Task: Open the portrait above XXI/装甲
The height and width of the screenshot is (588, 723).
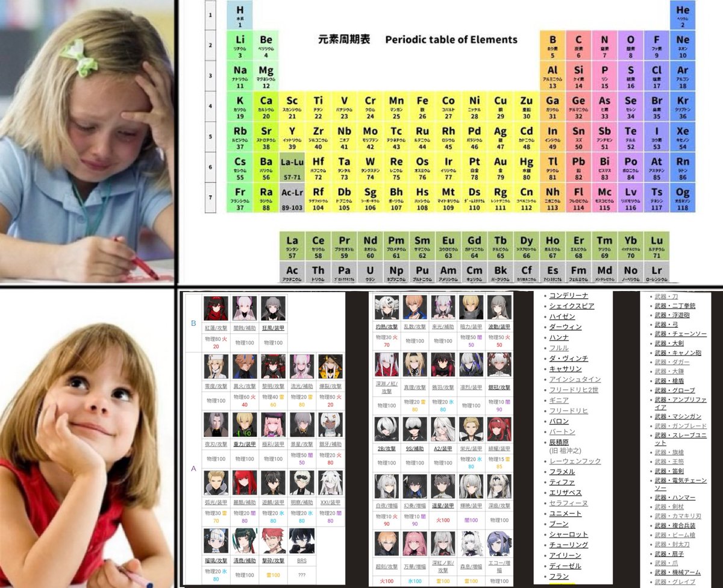Action: pyautogui.click(x=331, y=483)
